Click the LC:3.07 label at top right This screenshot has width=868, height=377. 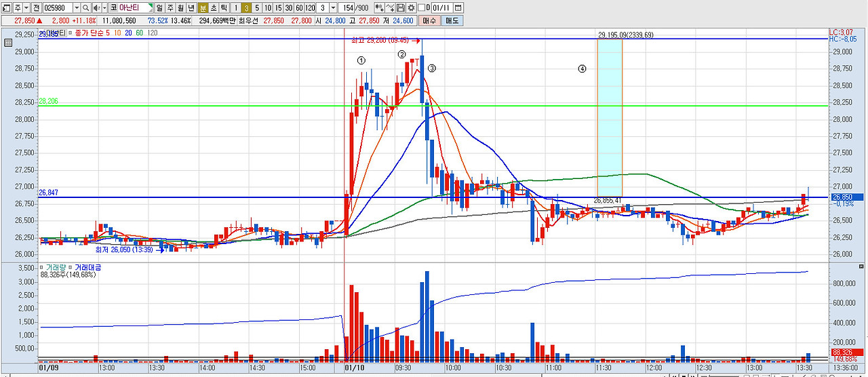[x=841, y=33]
